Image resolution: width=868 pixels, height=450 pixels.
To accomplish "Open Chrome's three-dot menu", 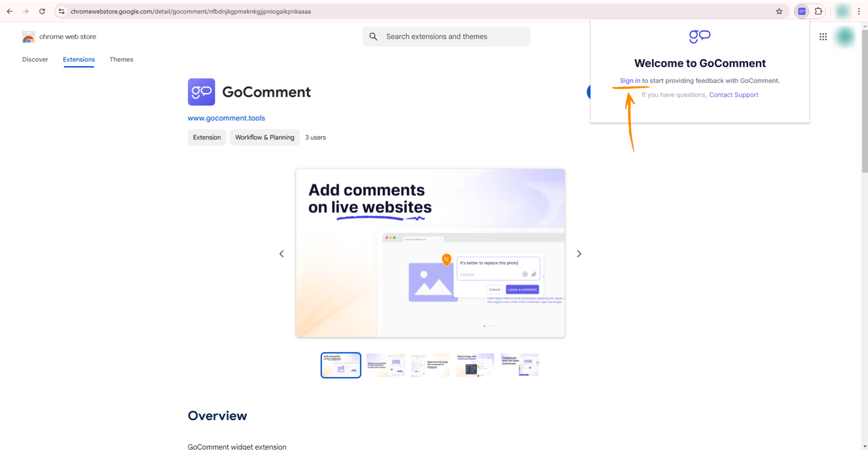I will point(859,11).
